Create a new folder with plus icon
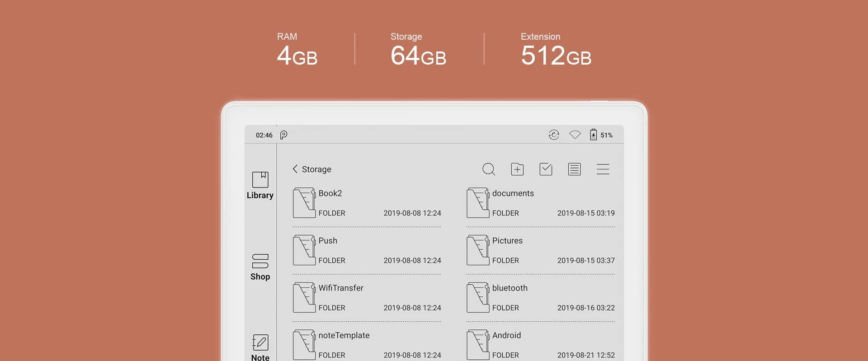Screen dimensions: 868x361 (x=517, y=169)
